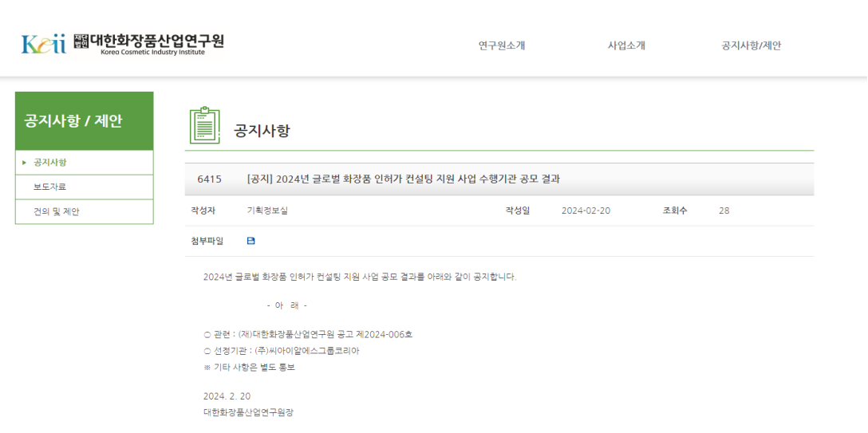Select 공지사항 in the left sidebar
This screenshot has width=868, height=433.
pyautogui.click(x=49, y=163)
